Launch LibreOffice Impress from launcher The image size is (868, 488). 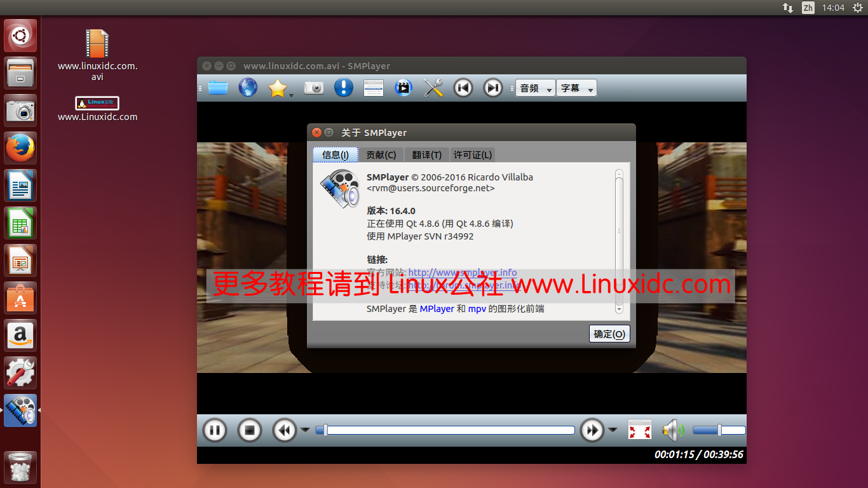click(x=20, y=261)
